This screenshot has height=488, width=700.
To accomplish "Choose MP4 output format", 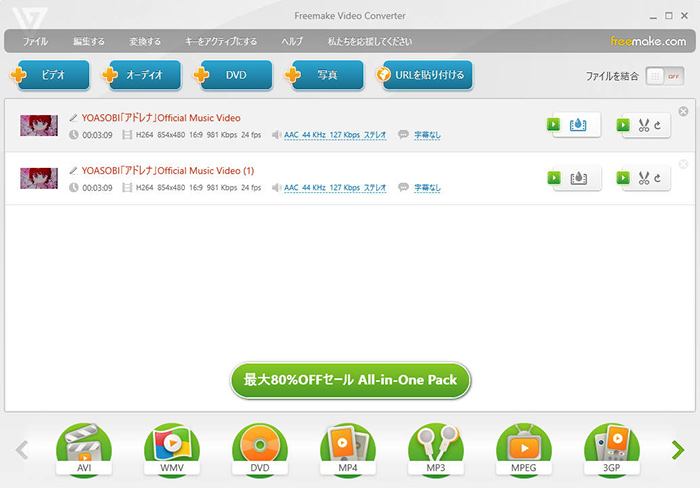I will tap(348, 450).
